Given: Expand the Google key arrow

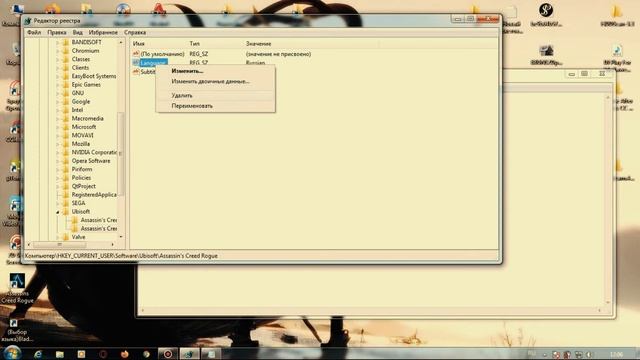Looking at the screenshot, I should tap(58, 101).
